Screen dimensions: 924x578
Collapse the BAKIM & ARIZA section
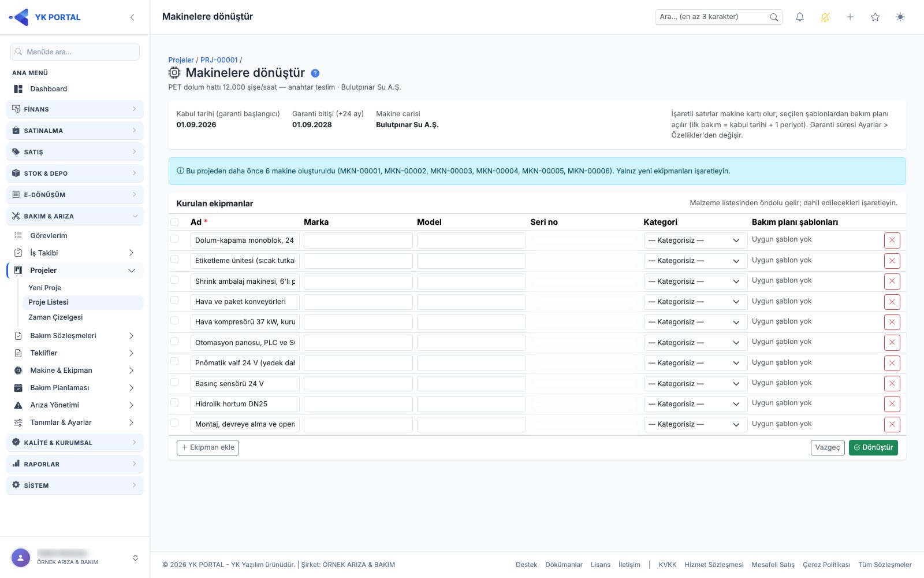(75, 216)
